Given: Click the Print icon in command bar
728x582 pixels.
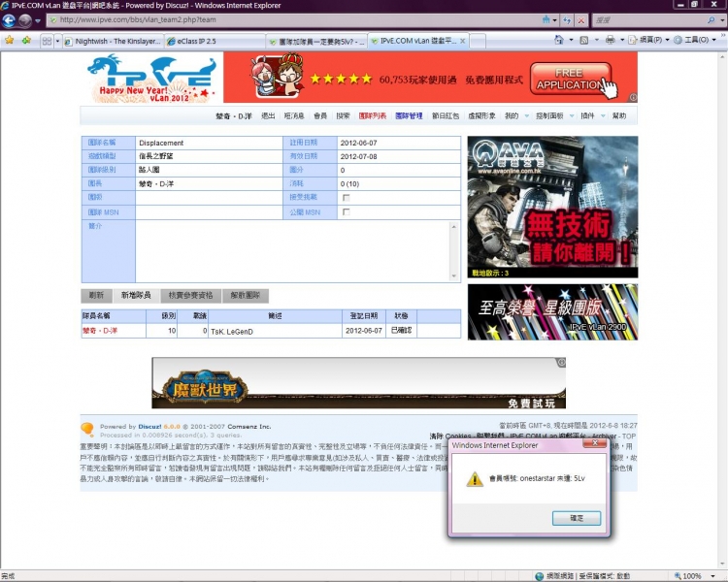Looking at the screenshot, I should pyautogui.click(x=611, y=40).
